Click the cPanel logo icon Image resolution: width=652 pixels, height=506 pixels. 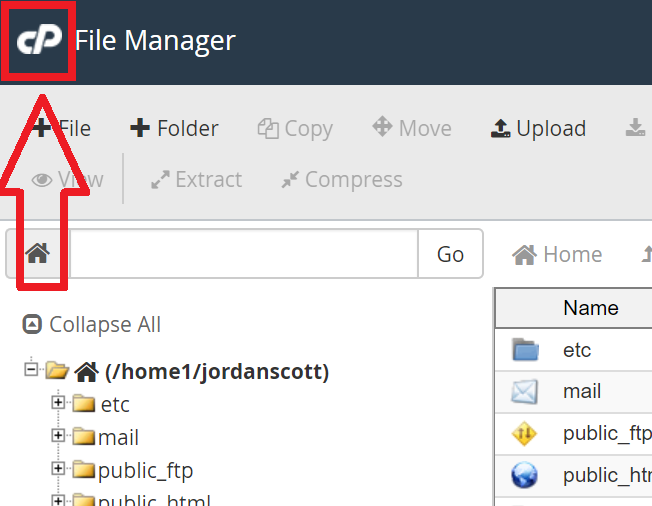coord(40,41)
